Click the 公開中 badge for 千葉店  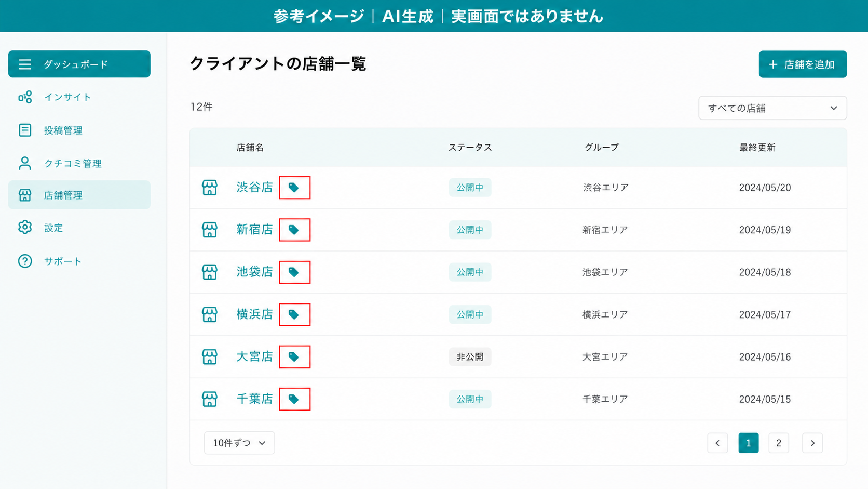click(x=470, y=399)
